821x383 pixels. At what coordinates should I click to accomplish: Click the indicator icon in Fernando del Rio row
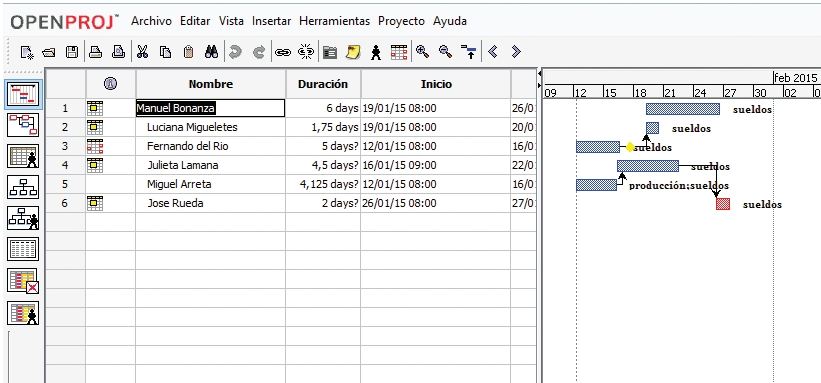(95, 146)
